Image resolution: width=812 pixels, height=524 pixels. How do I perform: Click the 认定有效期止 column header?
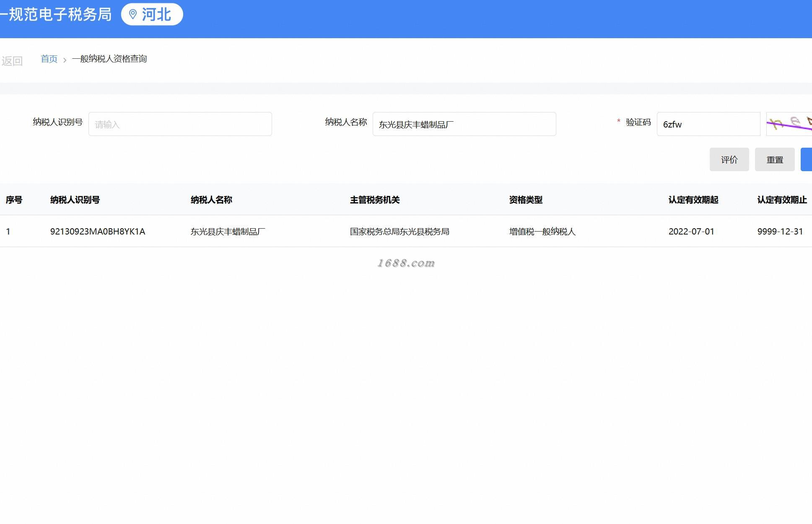781,200
